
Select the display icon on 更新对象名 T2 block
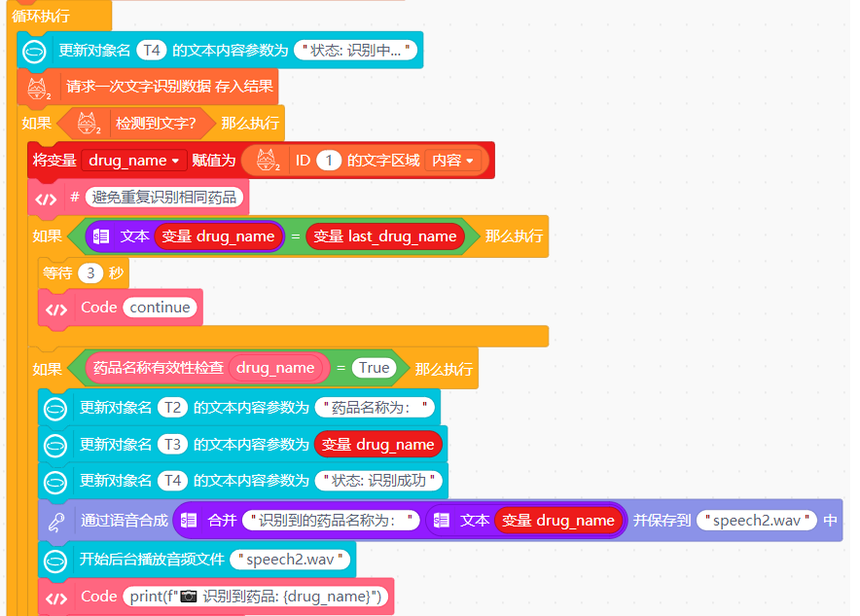(56, 409)
